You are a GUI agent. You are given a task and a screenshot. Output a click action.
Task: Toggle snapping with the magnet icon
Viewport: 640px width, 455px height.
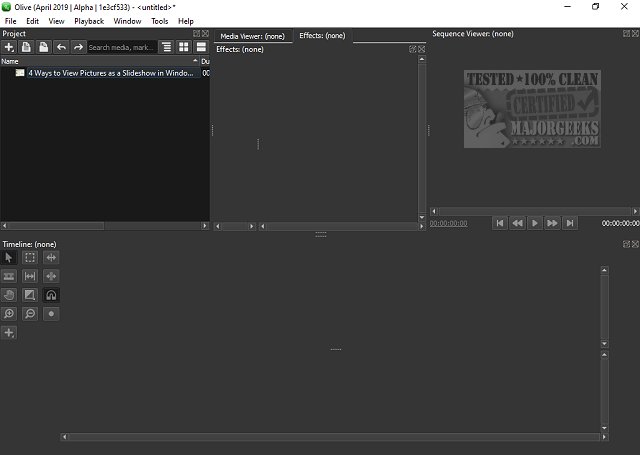click(51, 295)
